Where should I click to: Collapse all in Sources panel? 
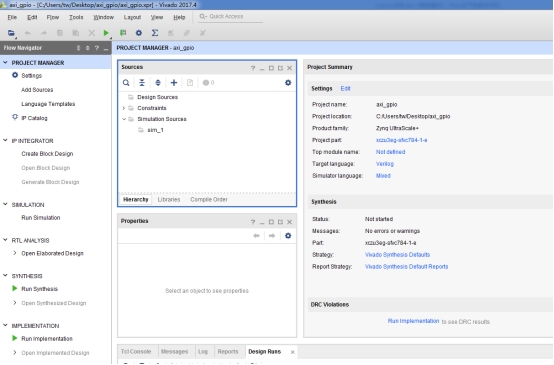(142, 83)
